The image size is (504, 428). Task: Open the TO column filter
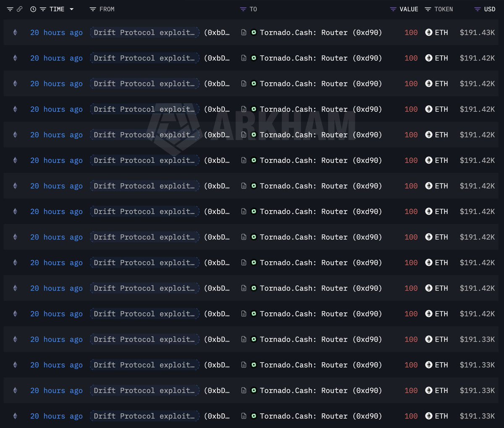243,9
